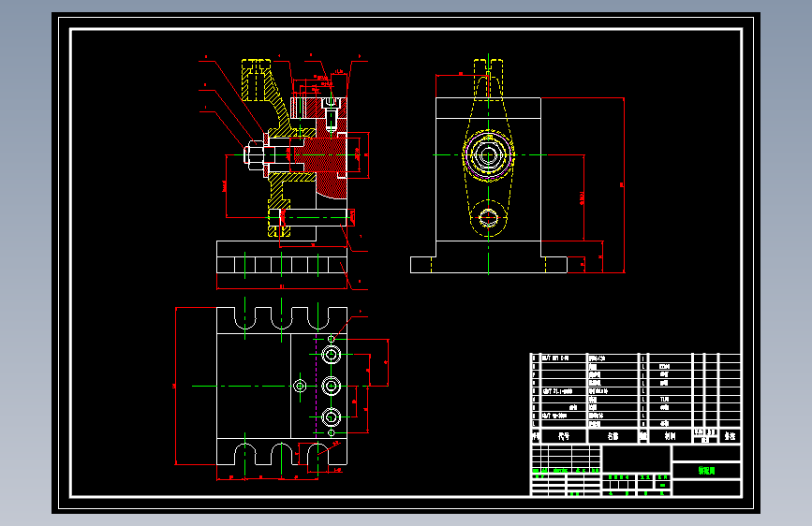
Task: Select the middle counterbored hole in top view
Action: coord(331,386)
